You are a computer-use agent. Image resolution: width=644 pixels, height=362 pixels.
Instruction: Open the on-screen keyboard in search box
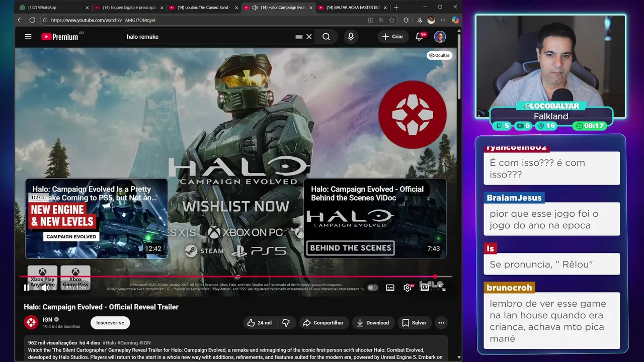click(299, 37)
